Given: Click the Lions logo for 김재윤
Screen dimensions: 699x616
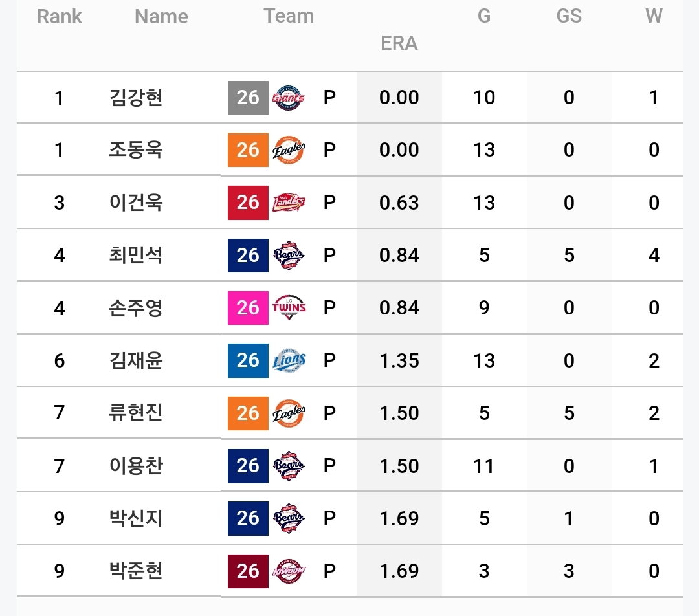Looking at the screenshot, I should [x=289, y=360].
